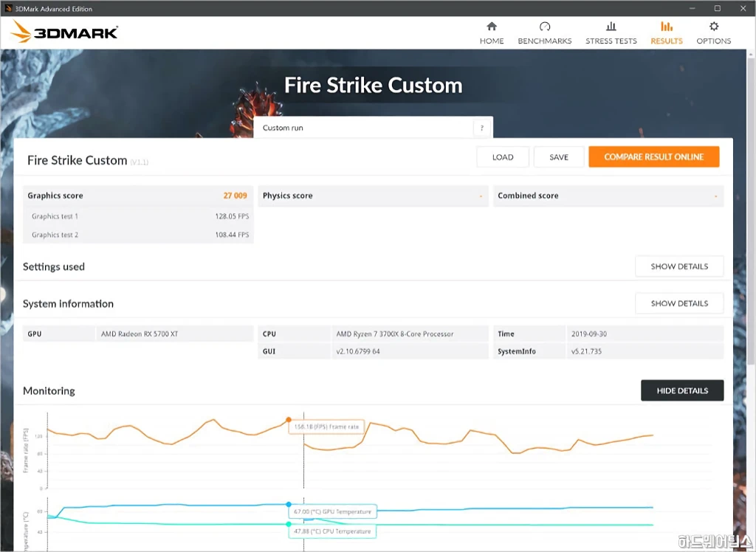Click the Results bar chart icon

[667, 26]
